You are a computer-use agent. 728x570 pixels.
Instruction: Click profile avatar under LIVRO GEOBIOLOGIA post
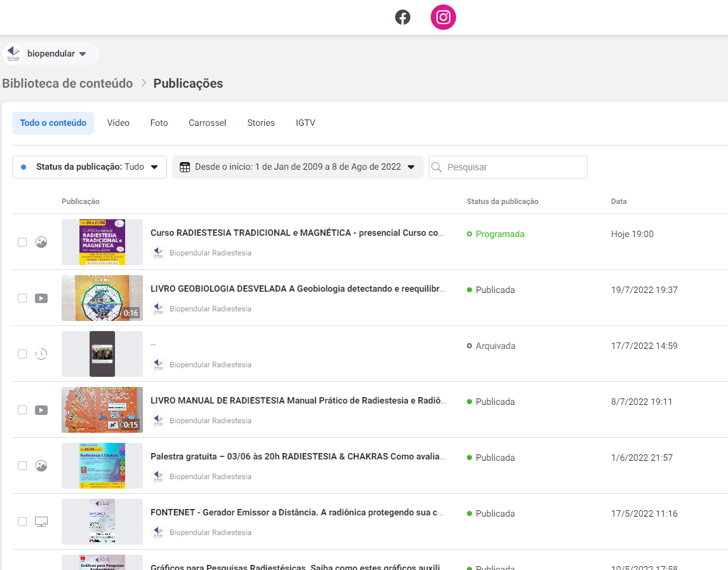158,308
